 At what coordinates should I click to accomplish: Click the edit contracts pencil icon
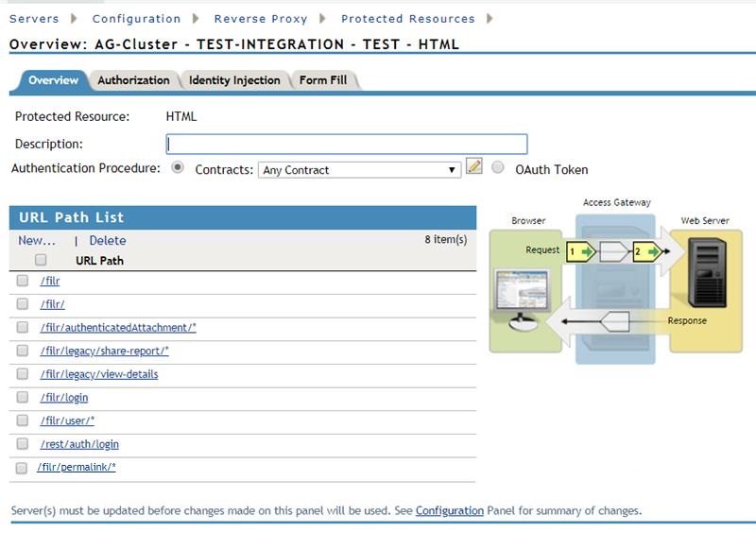474,167
